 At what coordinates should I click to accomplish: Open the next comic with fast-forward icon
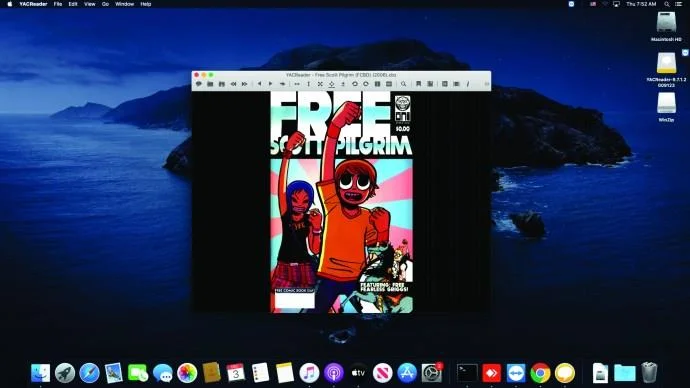click(x=244, y=84)
